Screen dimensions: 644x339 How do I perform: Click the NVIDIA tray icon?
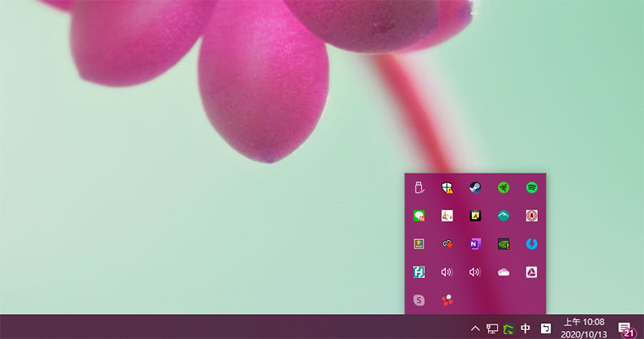click(503, 243)
